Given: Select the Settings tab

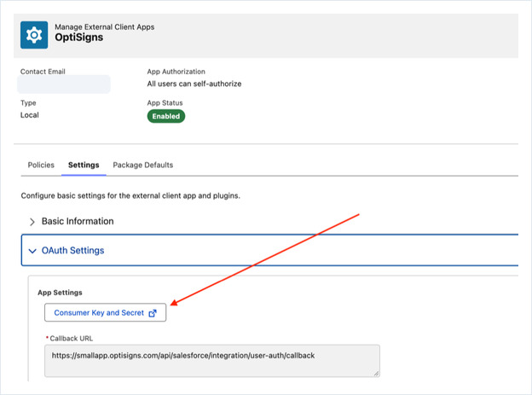Looking at the screenshot, I should pyautogui.click(x=84, y=165).
